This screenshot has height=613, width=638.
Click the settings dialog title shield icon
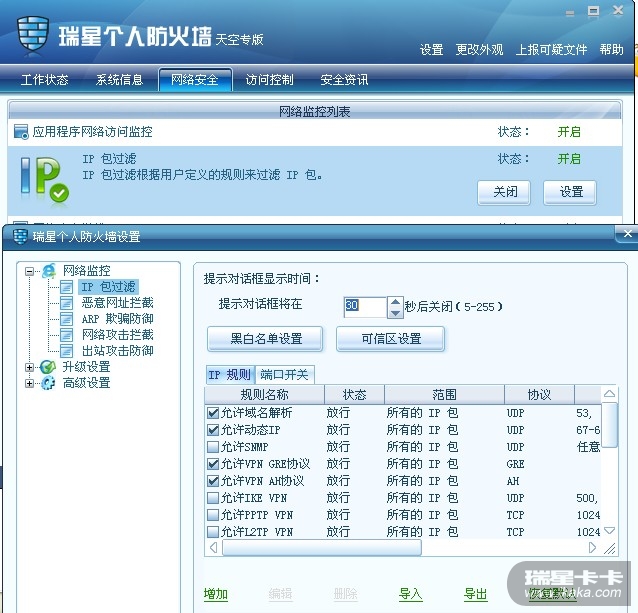[20, 236]
